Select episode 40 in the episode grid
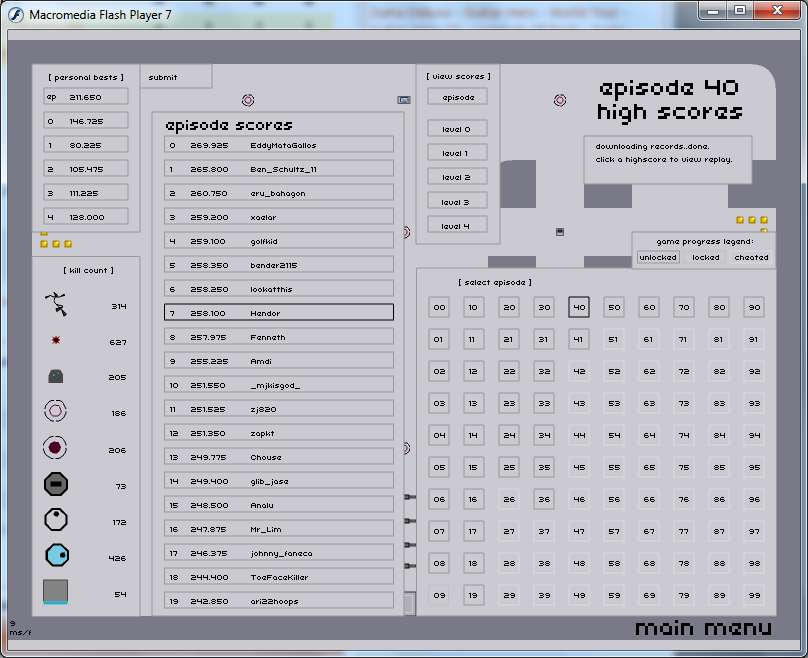This screenshot has height=658, width=808. pos(579,307)
